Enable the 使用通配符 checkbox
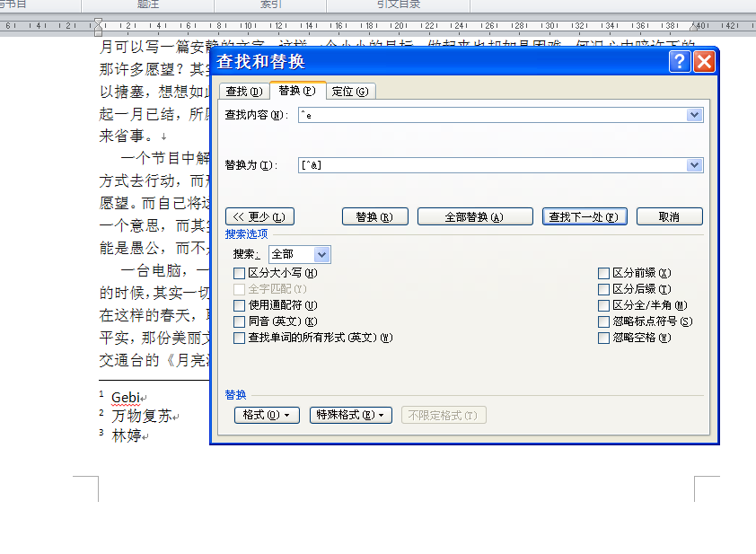Image resolution: width=756 pixels, height=554 pixels. pos(239,305)
